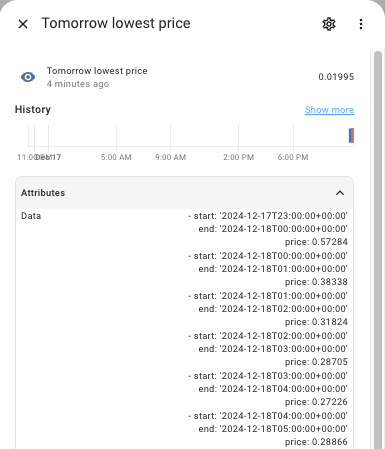
Task: Click the Data attribute label
Action: tap(31, 216)
